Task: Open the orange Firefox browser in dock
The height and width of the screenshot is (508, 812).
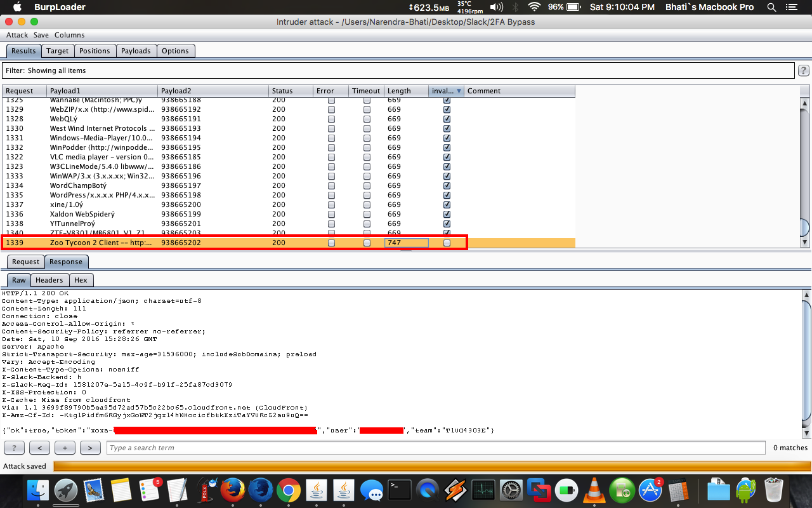Action: point(233,490)
